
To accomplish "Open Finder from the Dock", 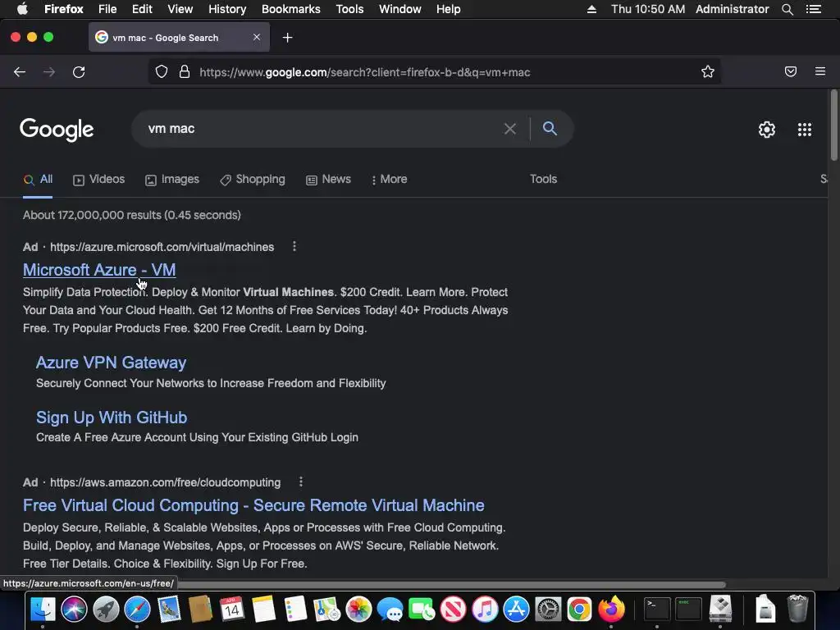I will 43,609.
